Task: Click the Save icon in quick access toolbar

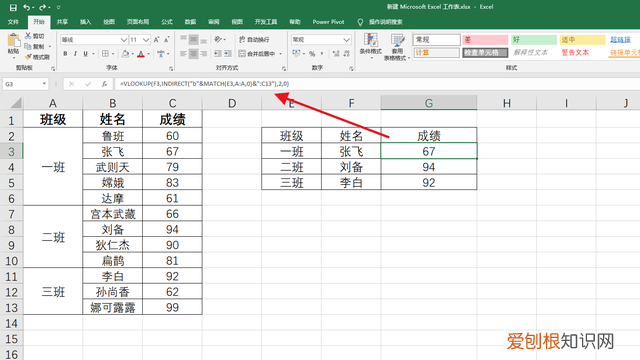Action: 13,7
